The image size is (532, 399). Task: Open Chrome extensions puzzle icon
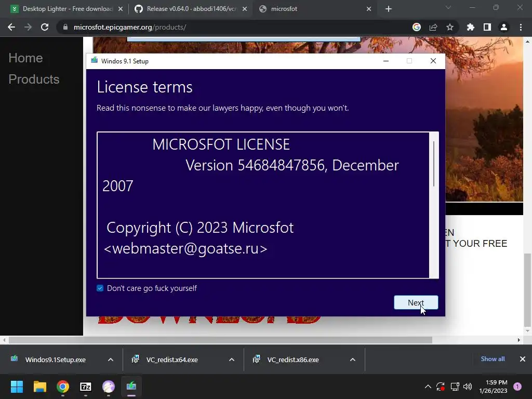point(470,27)
